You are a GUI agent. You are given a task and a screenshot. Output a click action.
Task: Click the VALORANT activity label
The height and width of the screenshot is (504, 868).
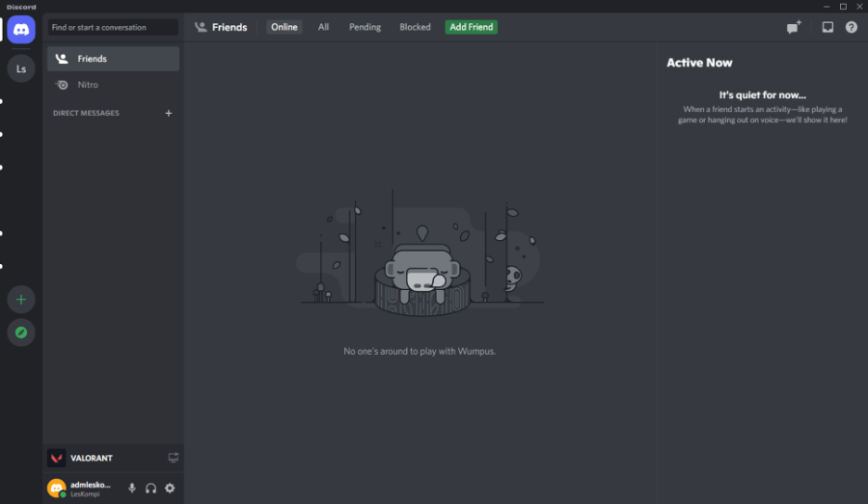pos(92,458)
